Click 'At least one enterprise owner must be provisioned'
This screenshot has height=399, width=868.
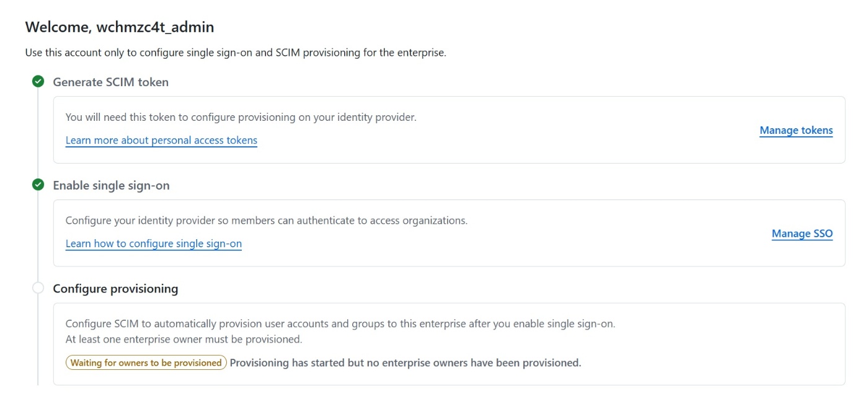pos(184,340)
